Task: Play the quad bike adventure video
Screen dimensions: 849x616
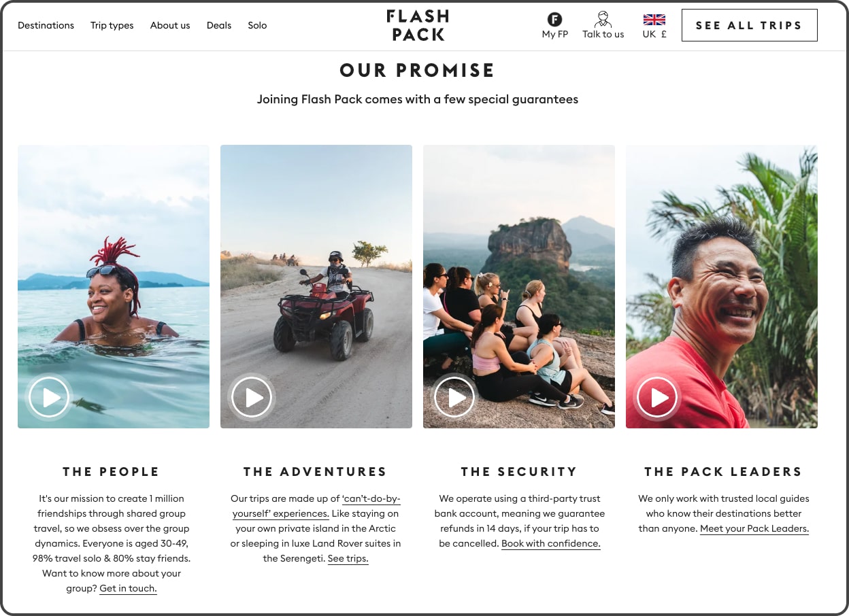Action: click(x=252, y=397)
